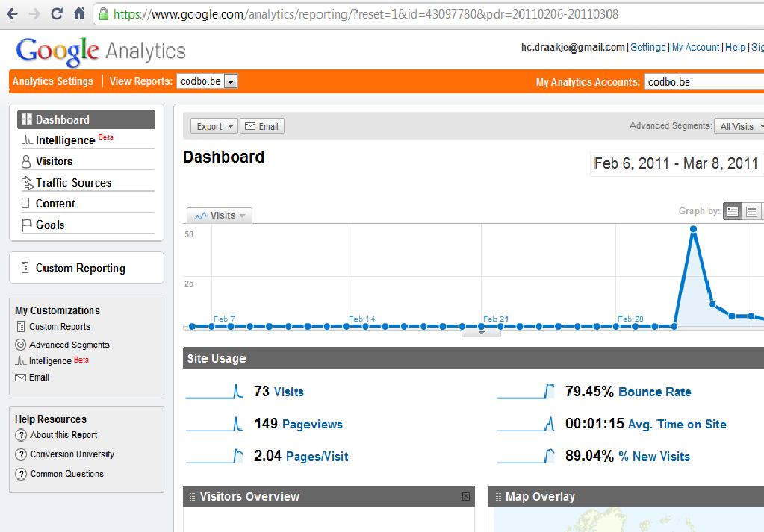Open the View Reports codbo.be dropdown
Screen dimensions: 764x532
(x=207, y=81)
